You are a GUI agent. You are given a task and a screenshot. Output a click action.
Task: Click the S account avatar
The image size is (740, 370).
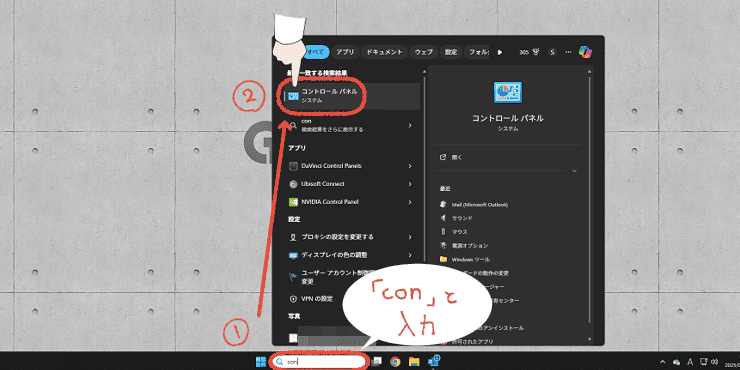552,52
